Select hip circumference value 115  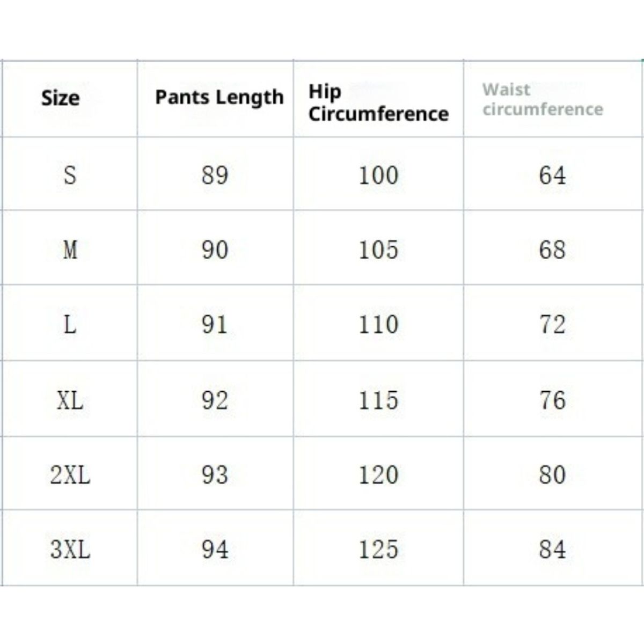coord(378,400)
